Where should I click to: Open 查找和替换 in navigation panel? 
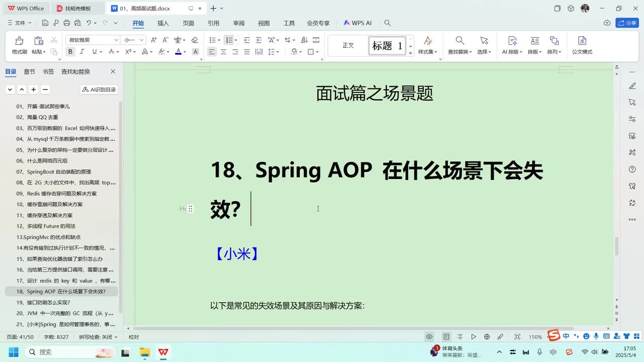click(x=75, y=72)
